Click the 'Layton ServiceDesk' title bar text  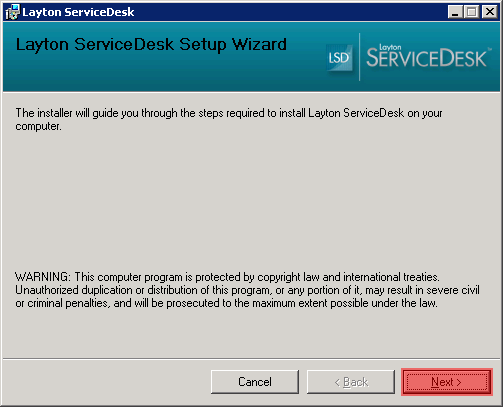click(78, 12)
